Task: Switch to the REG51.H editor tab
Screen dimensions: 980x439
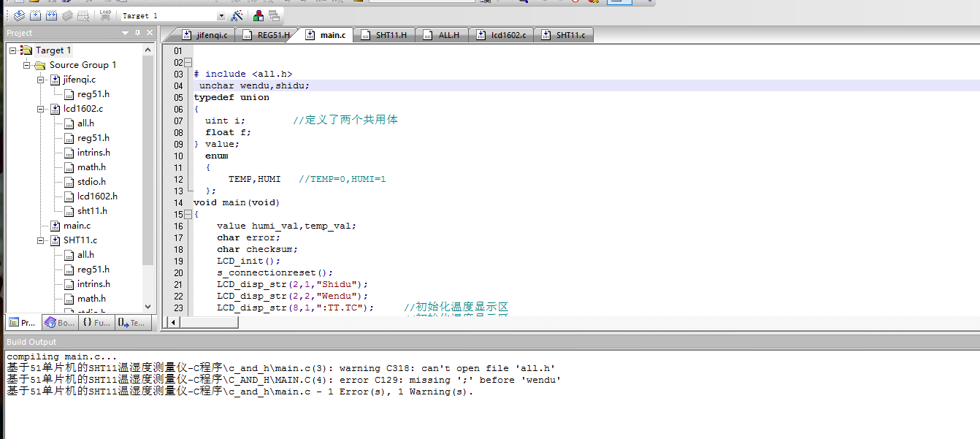Action: pyautogui.click(x=267, y=35)
